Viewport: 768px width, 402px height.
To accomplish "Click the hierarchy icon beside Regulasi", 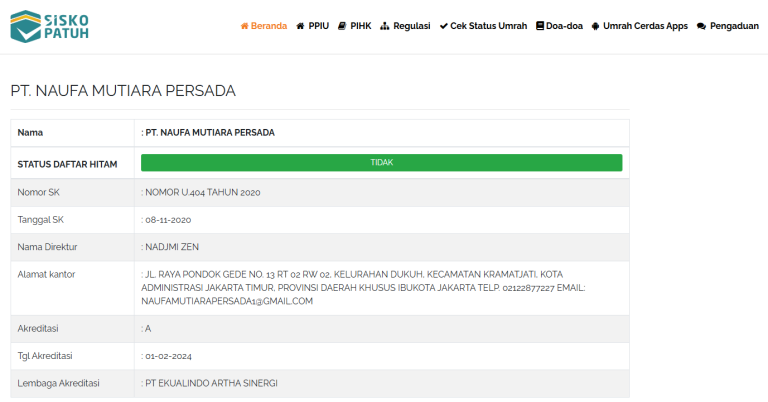I will tap(384, 26).
